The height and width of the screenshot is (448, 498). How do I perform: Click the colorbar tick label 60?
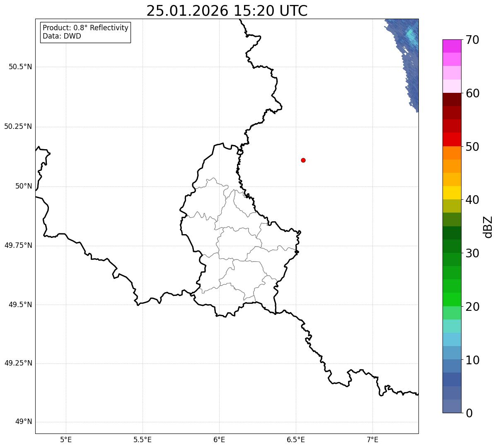tap(472, 93)
